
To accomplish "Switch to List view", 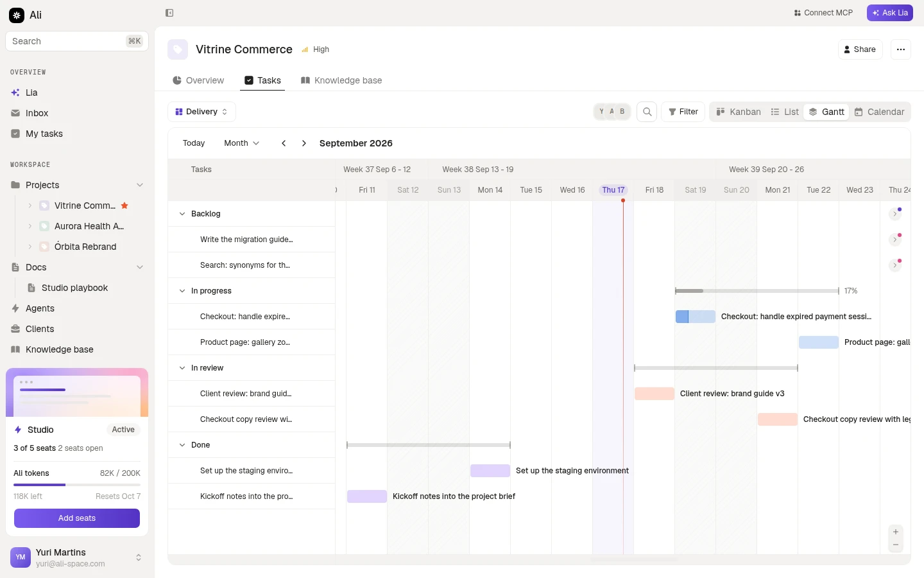I will [x=785, y=112].
